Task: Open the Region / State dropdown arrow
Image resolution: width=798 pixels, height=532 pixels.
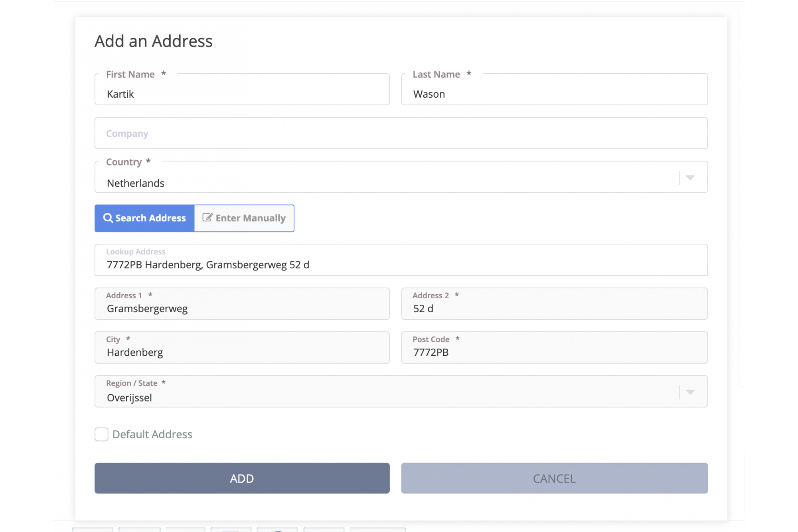Action: pyautogui.click(x=690, y=392)
